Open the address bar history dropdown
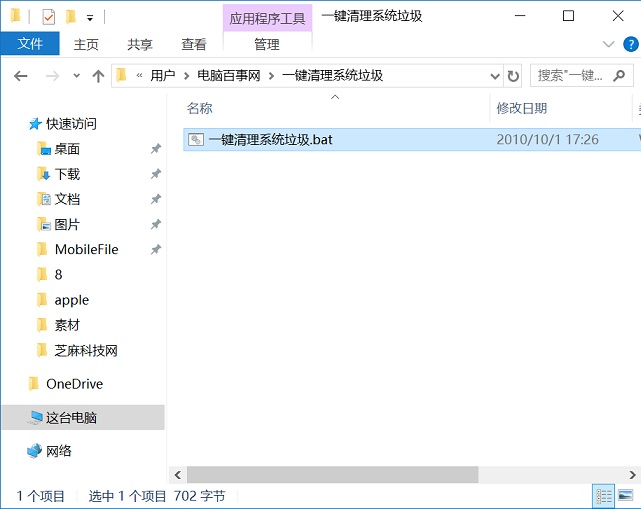 point(495,76)
